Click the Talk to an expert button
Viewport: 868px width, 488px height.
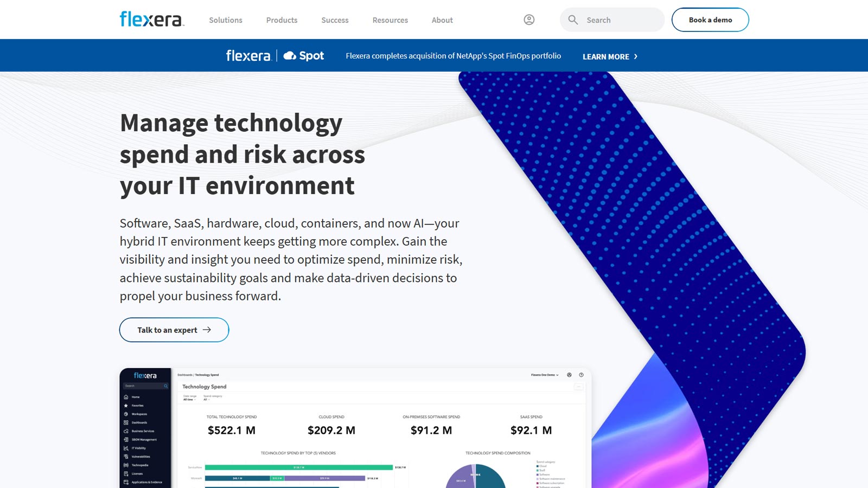pyautogui.click(x=174, y=330)
